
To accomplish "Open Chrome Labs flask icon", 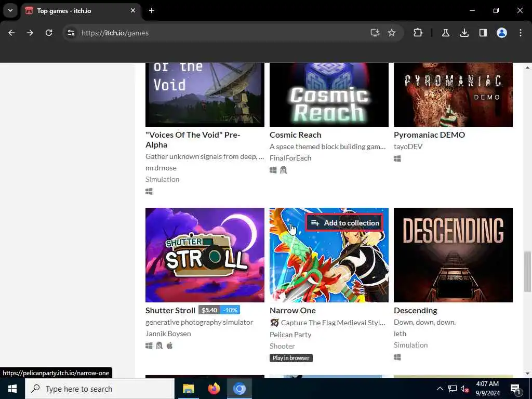I will [445, 33].
